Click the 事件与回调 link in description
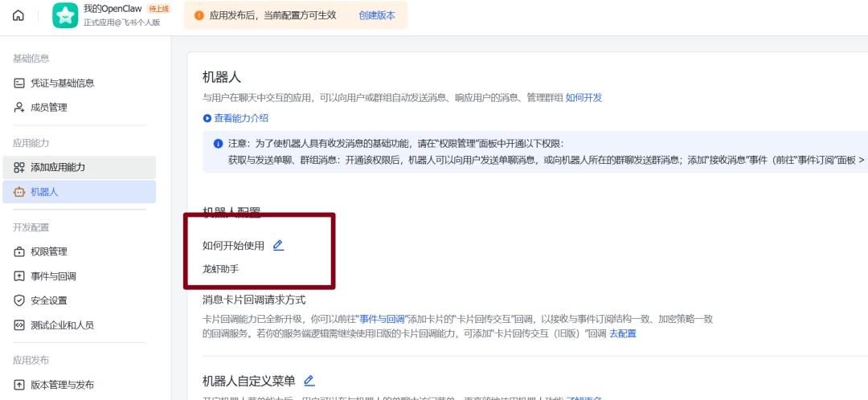 coord(382,319)
